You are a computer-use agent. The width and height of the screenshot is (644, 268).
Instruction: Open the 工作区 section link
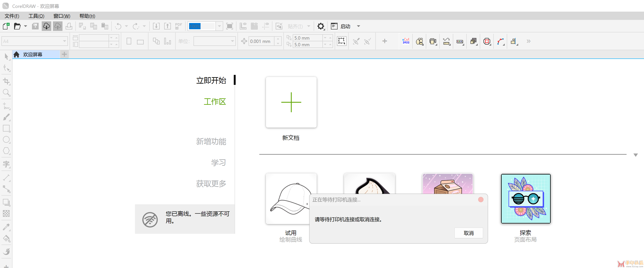tap(215, 102)
